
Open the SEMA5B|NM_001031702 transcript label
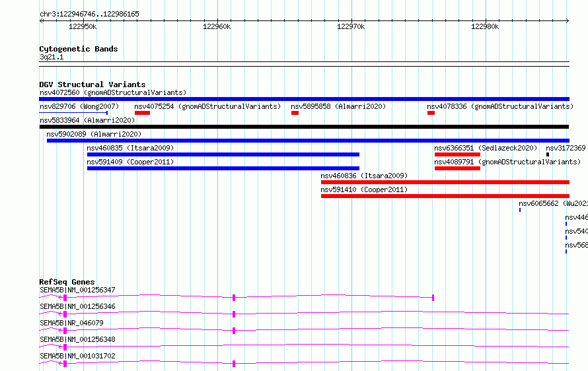[x=77, y=356]
